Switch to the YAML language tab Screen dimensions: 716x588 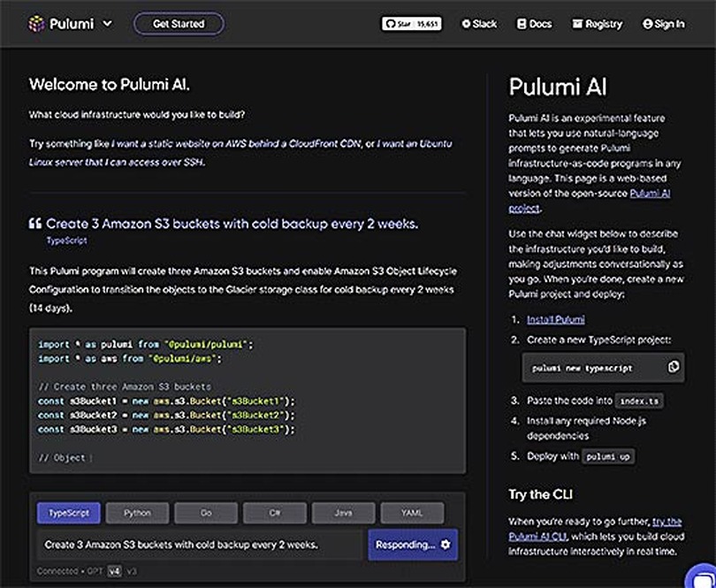click(412, 513)
